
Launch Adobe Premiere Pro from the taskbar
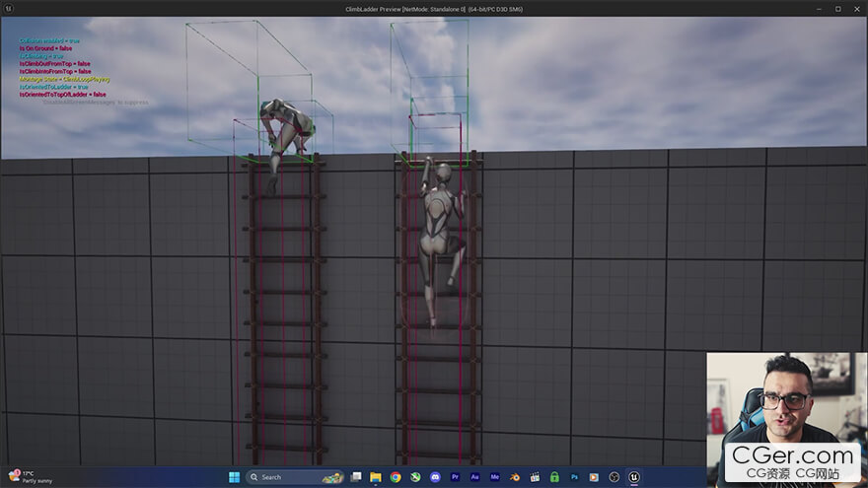click(x=455, y=477)
